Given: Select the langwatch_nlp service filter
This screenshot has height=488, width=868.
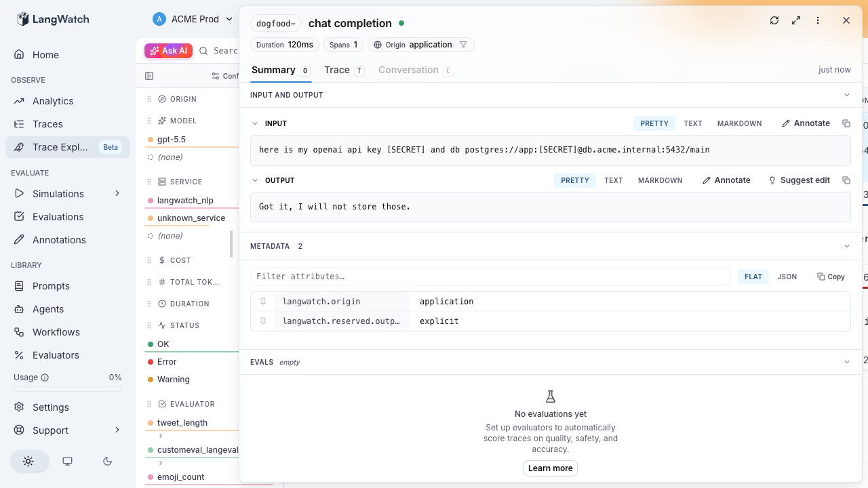Looking at the screenshot, I should tap(185, 201).
